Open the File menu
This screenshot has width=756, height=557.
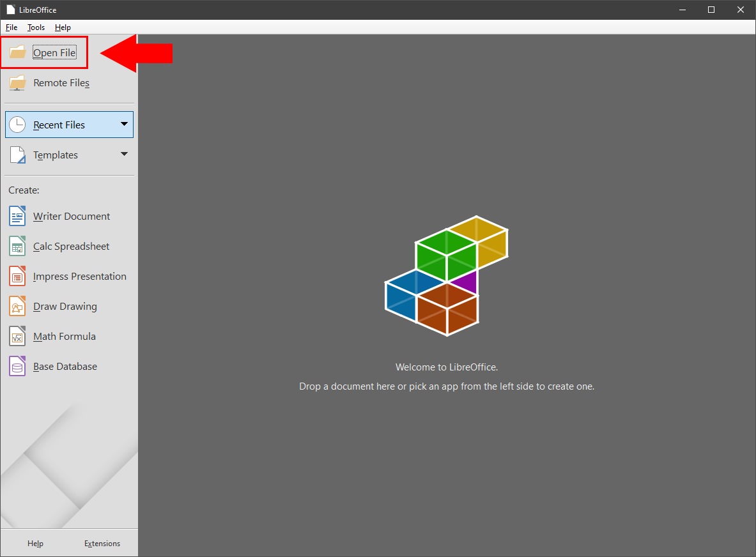pyautogui.click(x=11, y=27)
